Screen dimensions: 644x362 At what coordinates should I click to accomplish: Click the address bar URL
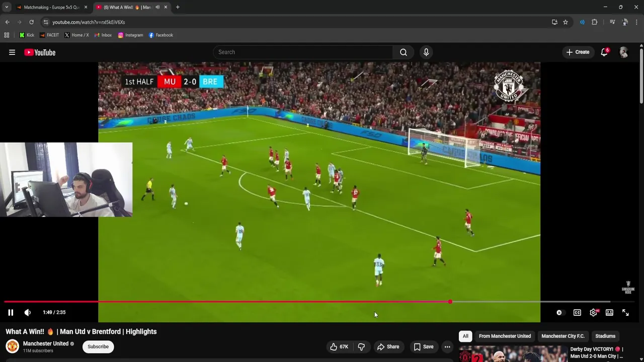click(89, 22)
